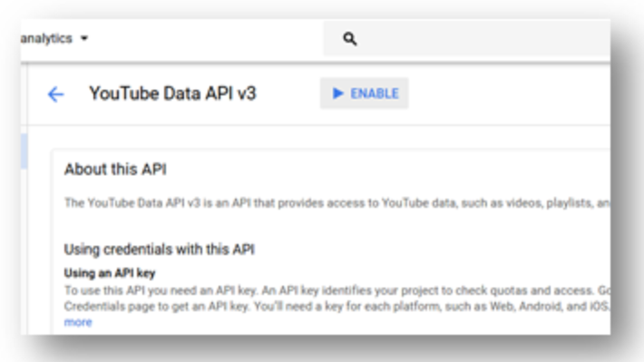Click the play triangle on ENABLE
This screenshot has width=644, height=362.
(x=337, y=93)
